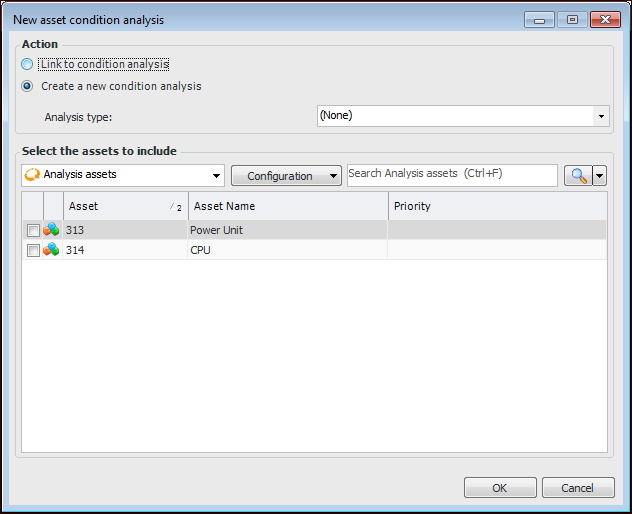Image resolution: width=632 pixels, height=514 pixels.
Task: Click the asset icon in row 314
Action: coord(51,250)
